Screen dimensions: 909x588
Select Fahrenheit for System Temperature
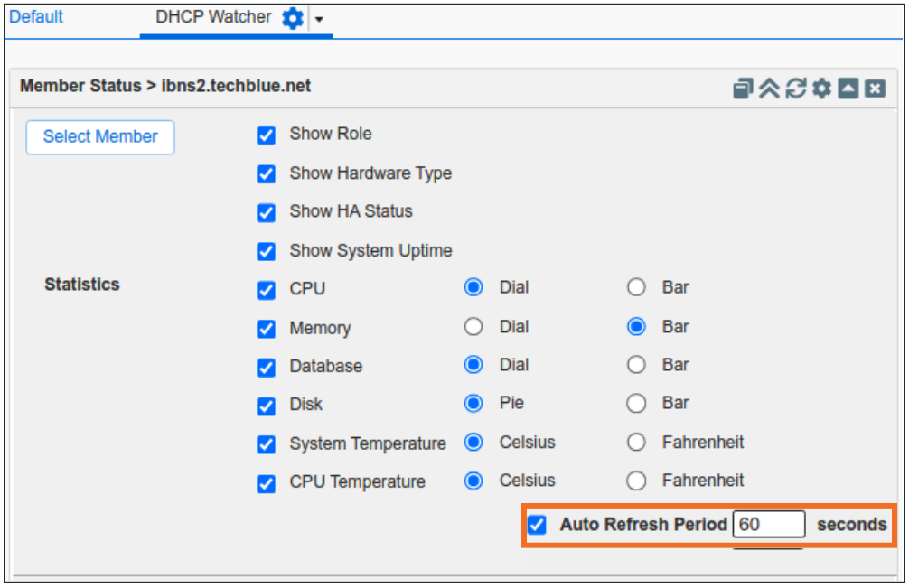pyautogui.click(x=636, y=443)
